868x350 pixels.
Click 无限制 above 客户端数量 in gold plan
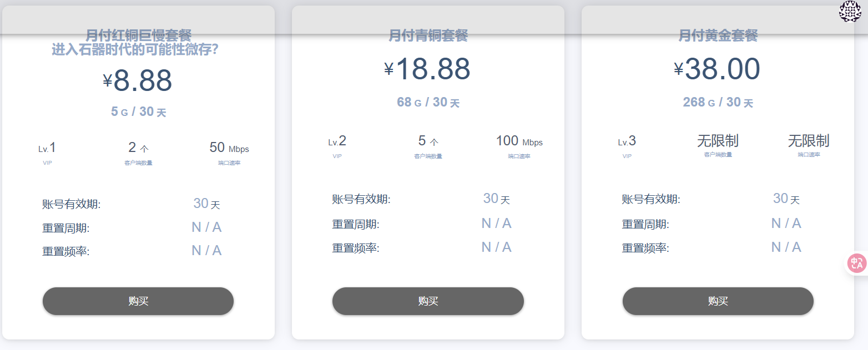coord(718,141)
